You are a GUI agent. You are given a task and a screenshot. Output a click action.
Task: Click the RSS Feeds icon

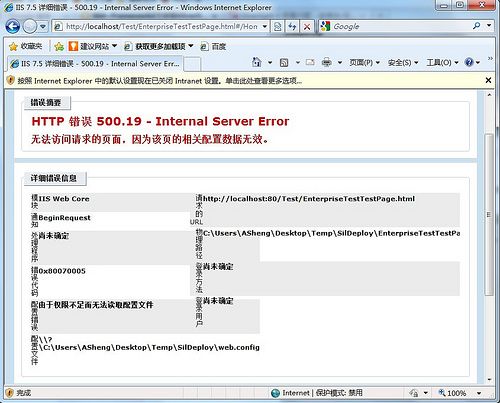click(x=284, y=62)
